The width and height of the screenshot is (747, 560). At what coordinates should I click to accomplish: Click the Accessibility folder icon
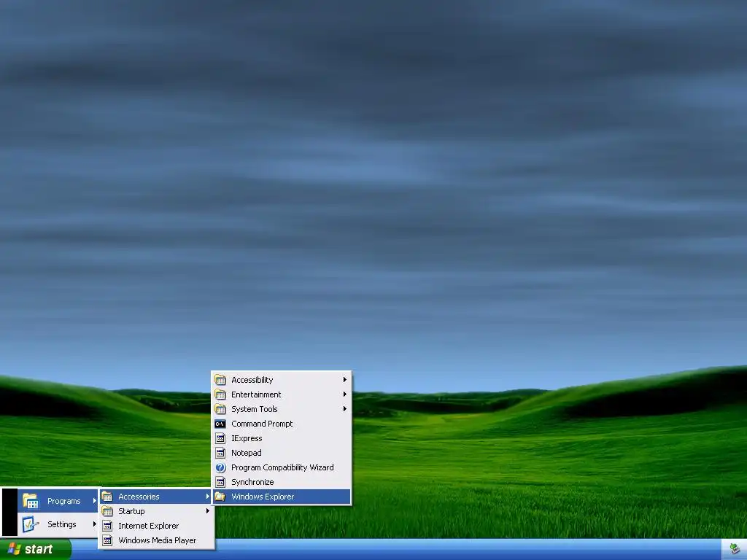click(x=220, y=379)
